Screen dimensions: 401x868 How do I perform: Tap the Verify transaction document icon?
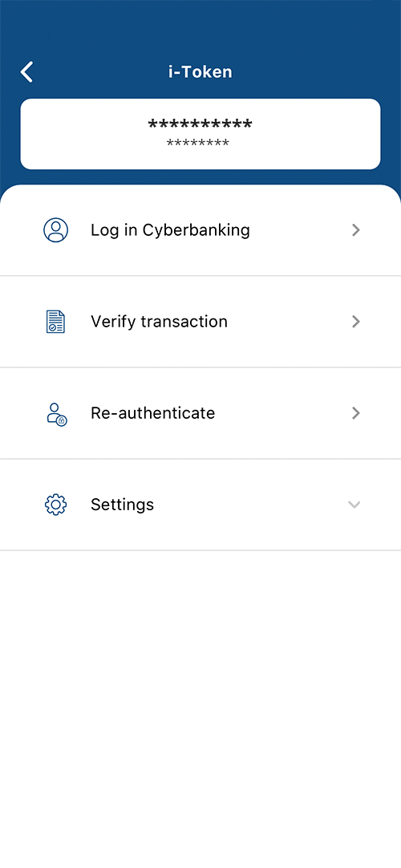point(55,322)
